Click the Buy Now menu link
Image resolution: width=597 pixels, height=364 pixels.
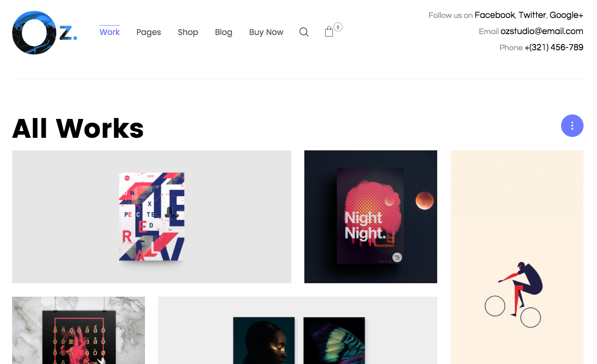[x=266, y=32]
